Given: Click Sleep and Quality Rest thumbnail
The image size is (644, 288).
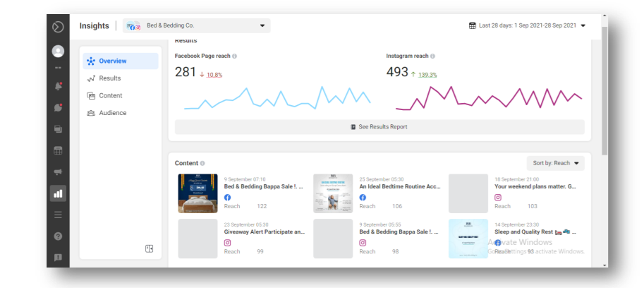Looking at the screenshot, I should [468, 239].
